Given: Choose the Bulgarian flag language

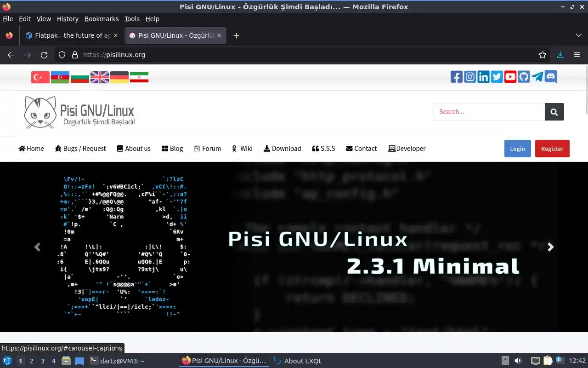Looking at the screenshot, I should [x=80, y=77].
